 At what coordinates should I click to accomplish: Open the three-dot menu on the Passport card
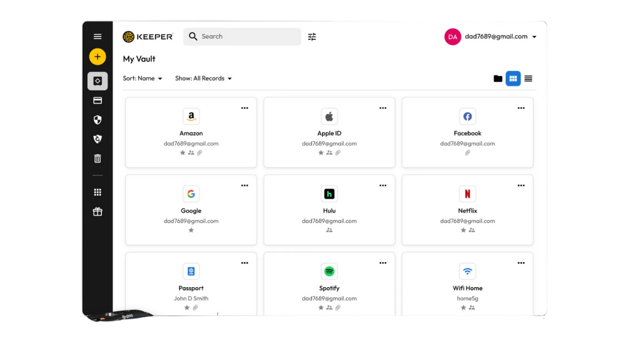click(x=245, y=263)
